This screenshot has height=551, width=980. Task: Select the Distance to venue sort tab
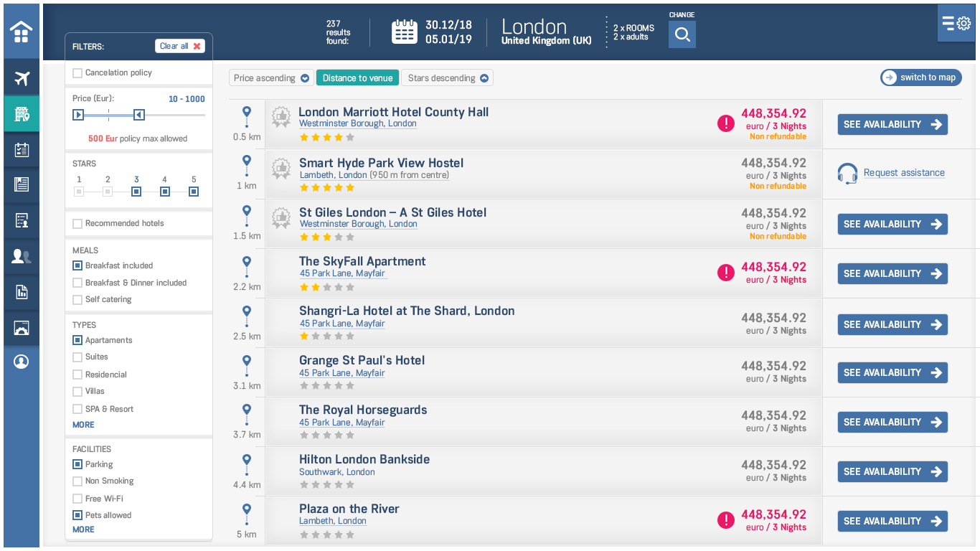[358, 78]
